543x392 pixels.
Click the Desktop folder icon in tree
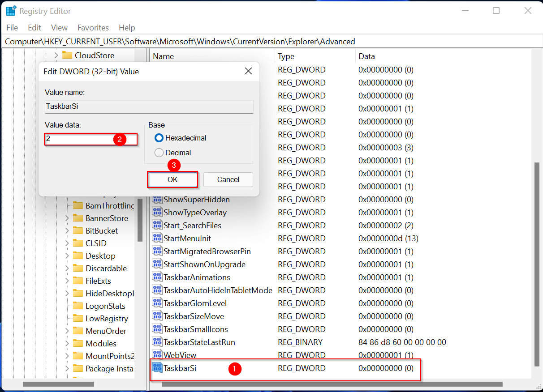point(78,256)
